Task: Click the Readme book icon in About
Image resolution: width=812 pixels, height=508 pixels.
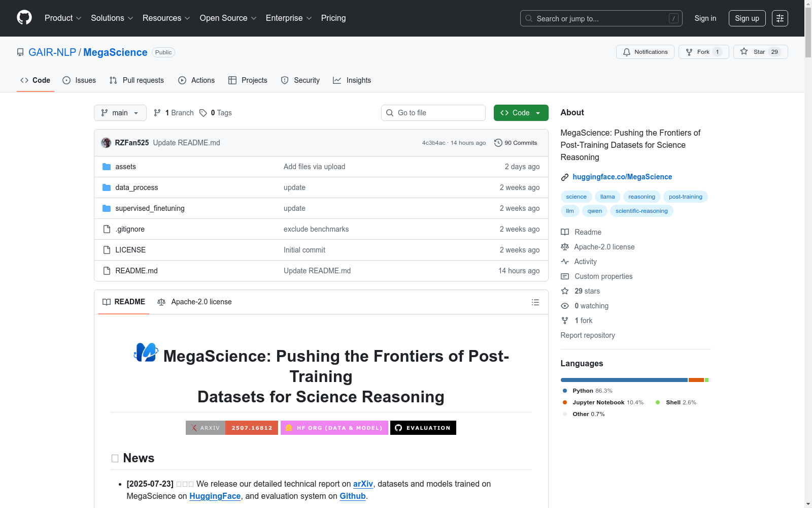Action: coord(565,232)
